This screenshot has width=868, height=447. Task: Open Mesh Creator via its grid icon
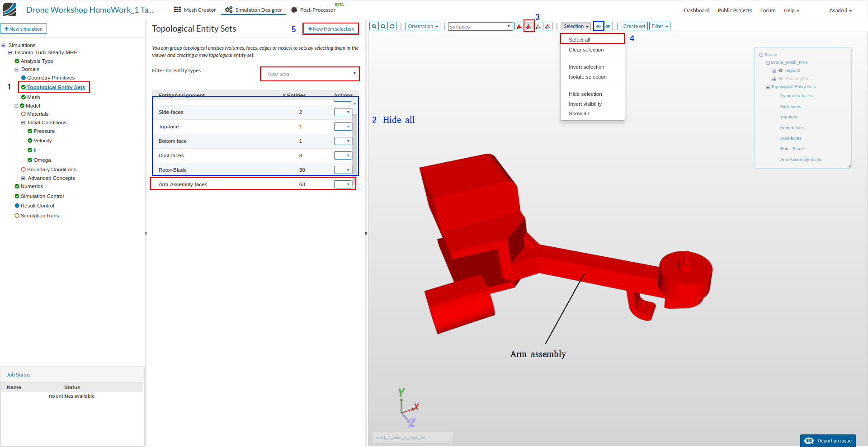click(177, 9)
